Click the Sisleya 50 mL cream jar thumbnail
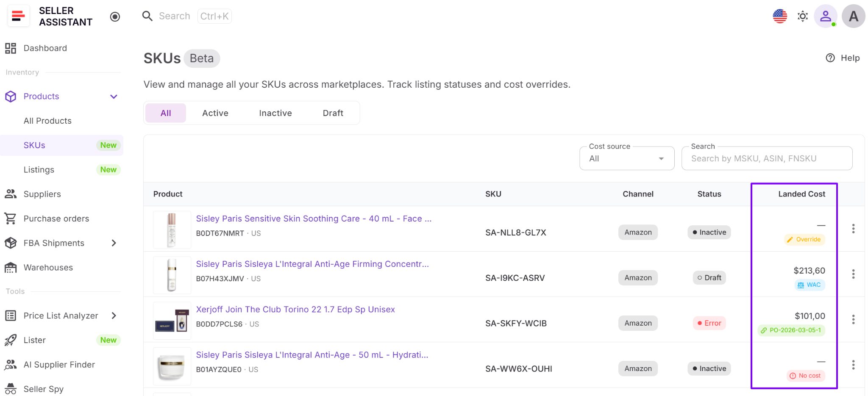Screen dimensions: 868x396 [x=172, y=366]
